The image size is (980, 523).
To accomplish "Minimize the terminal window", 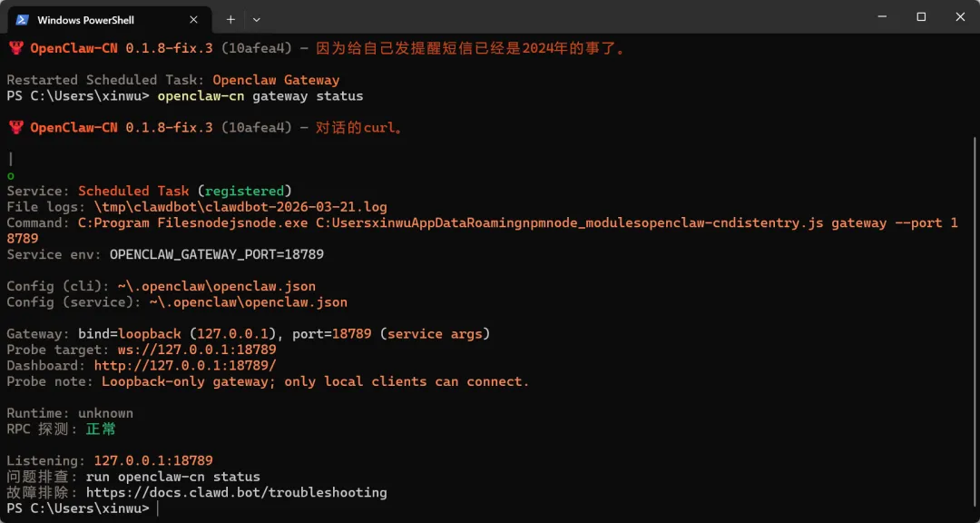I will tap(882, 17).
